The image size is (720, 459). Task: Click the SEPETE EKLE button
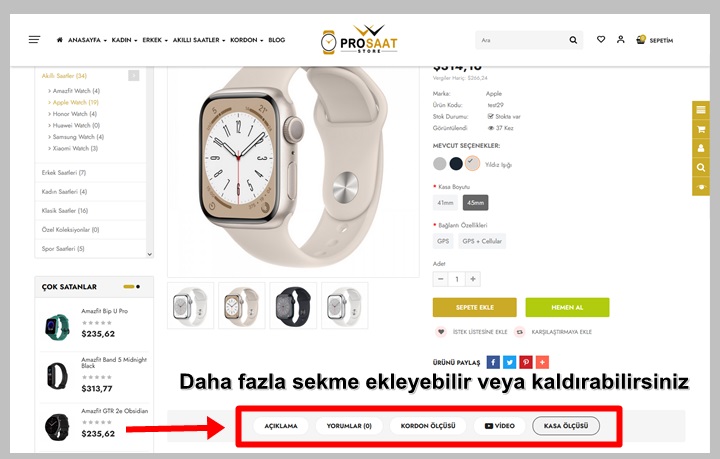coord(474,308)
